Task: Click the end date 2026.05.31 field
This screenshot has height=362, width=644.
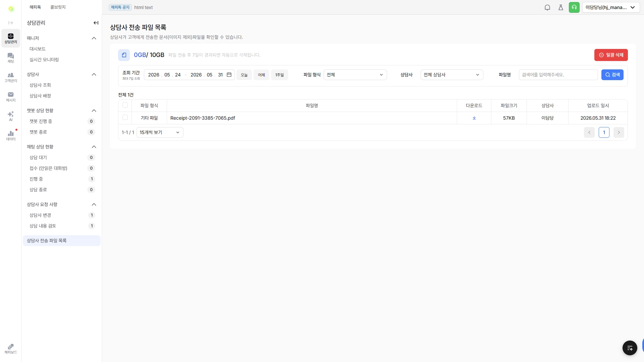Action: click(x=207, y=75)
